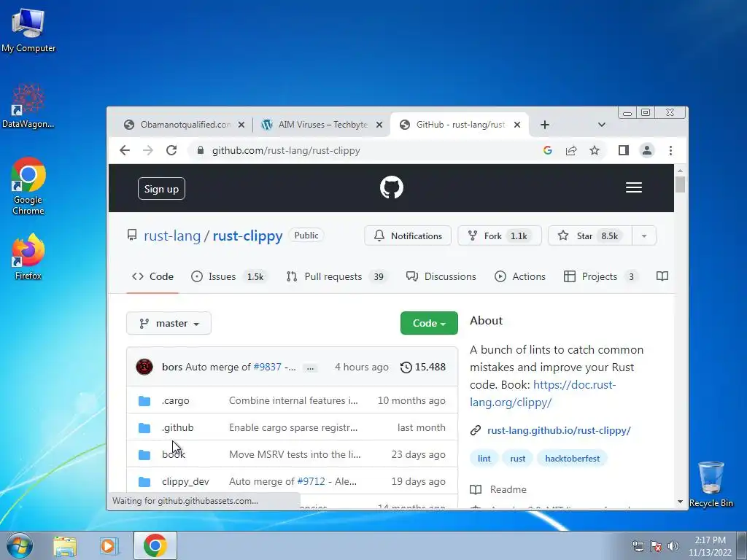Image resolution: width=747 pixels, height=560 pixels.
Task: Open the Issues tab
Action: [229, 276]
